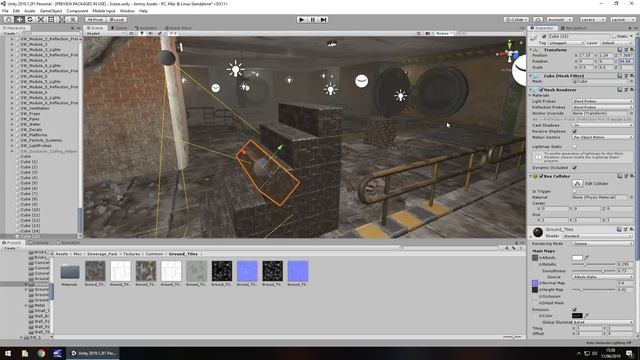The height and width of the screenshot is (360, 640).
Task: Select the combined Transform tool
Action: [62, 19]
